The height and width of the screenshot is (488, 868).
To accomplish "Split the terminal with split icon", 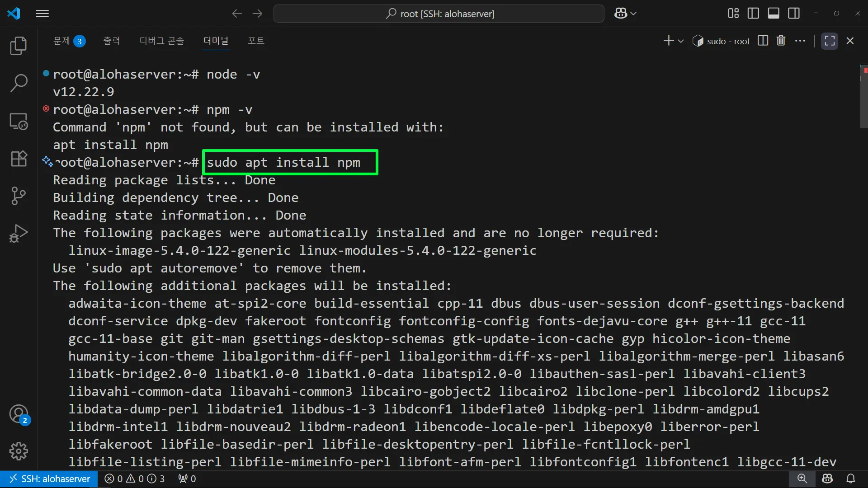I will pos(763,41).
